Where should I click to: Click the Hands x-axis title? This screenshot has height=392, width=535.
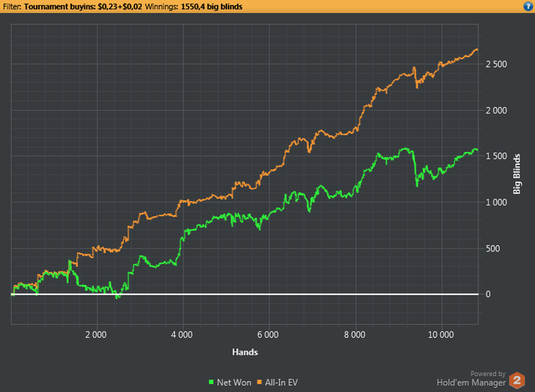pos(245,352)
